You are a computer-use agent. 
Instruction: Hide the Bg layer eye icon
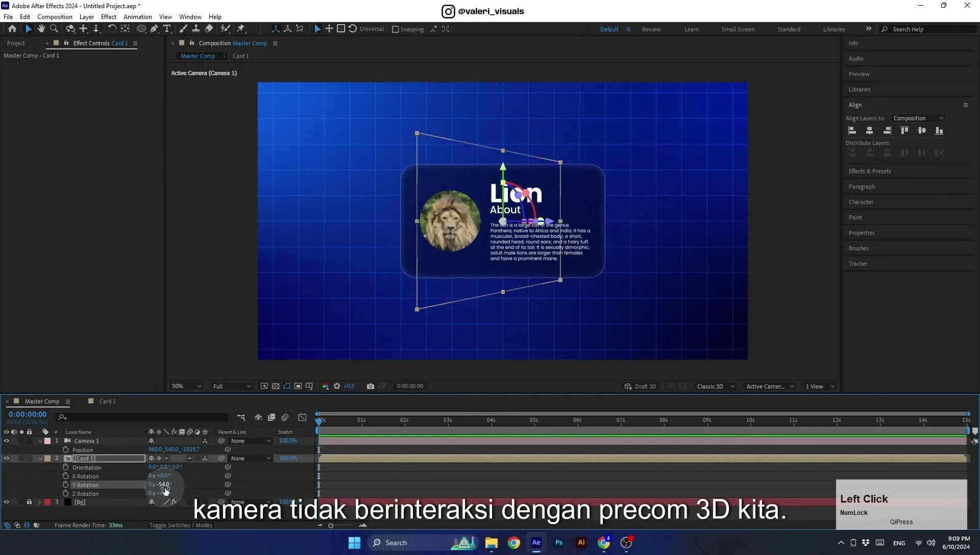click(7, 502)
